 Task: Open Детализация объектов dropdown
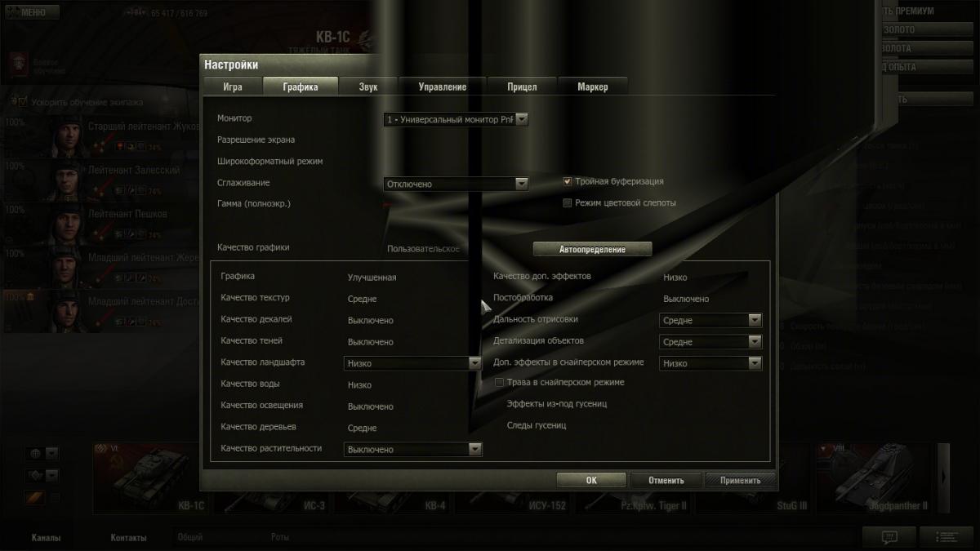tap(710, 342)
